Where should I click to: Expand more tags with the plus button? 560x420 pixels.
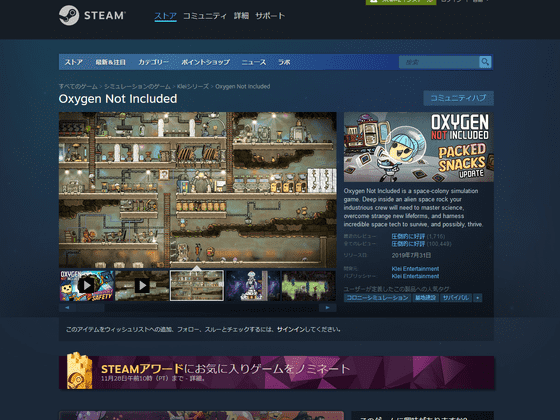pos(478,298)
